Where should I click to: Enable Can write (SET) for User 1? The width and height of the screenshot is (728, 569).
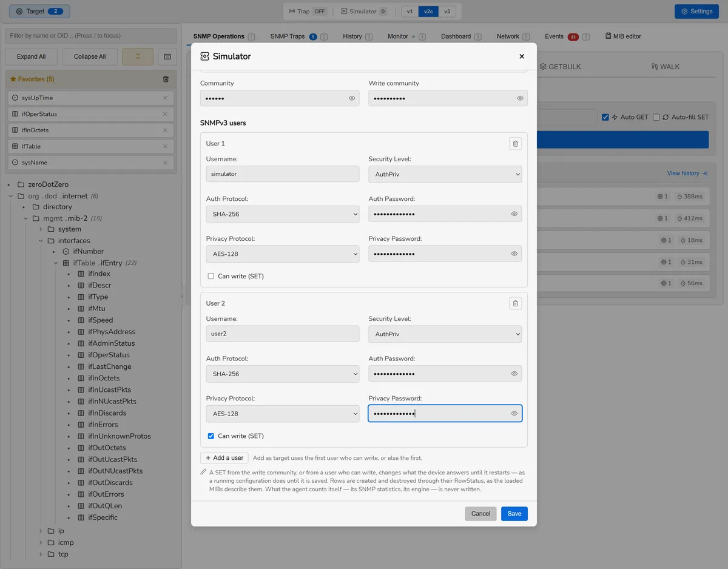(x=211, y=276)
